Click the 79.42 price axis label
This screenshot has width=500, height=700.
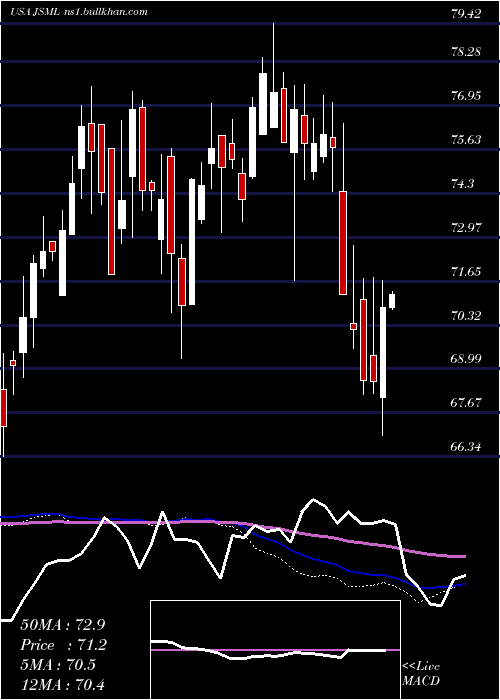(x=466, y=14)
